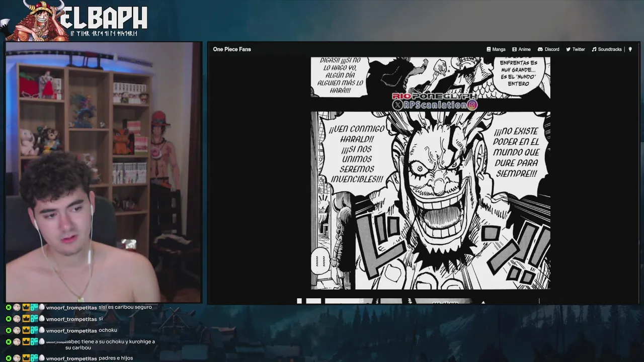This screenshot has width=644, height=362.
Task: Click crown badge in the "ochoku" message row
Action: coord(26,330)
